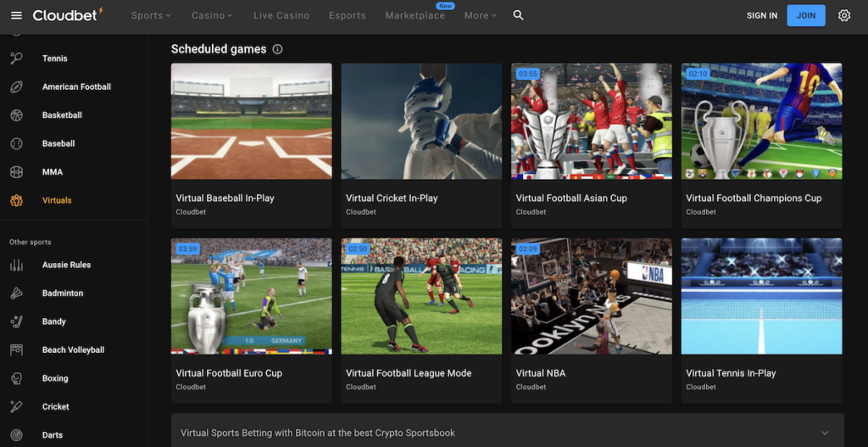Open Cricket from Other sports

(x=55, y=407)
